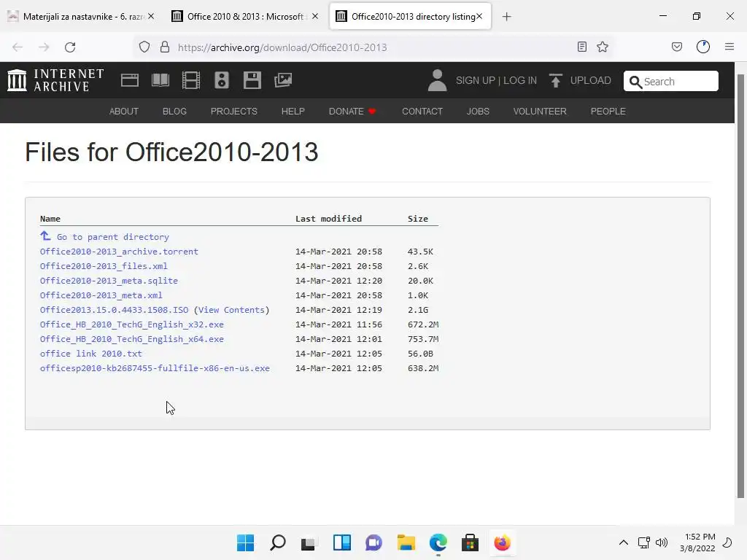Viewport: 747px width, 560px height.
Task: Open clock showing 1:52 PM 3/8/2022
Action: point(697,542)
